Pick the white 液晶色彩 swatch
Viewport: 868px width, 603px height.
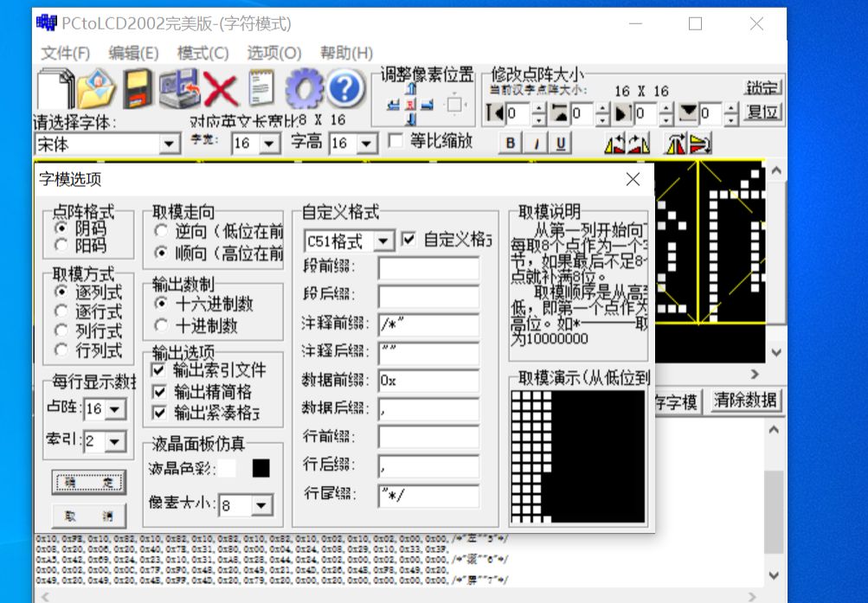(x=227, y=469)
